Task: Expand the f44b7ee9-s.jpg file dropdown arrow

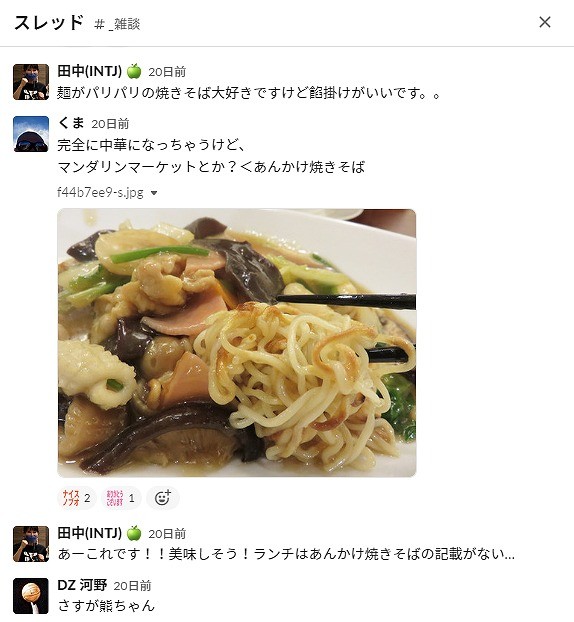Action: [154, 193]
